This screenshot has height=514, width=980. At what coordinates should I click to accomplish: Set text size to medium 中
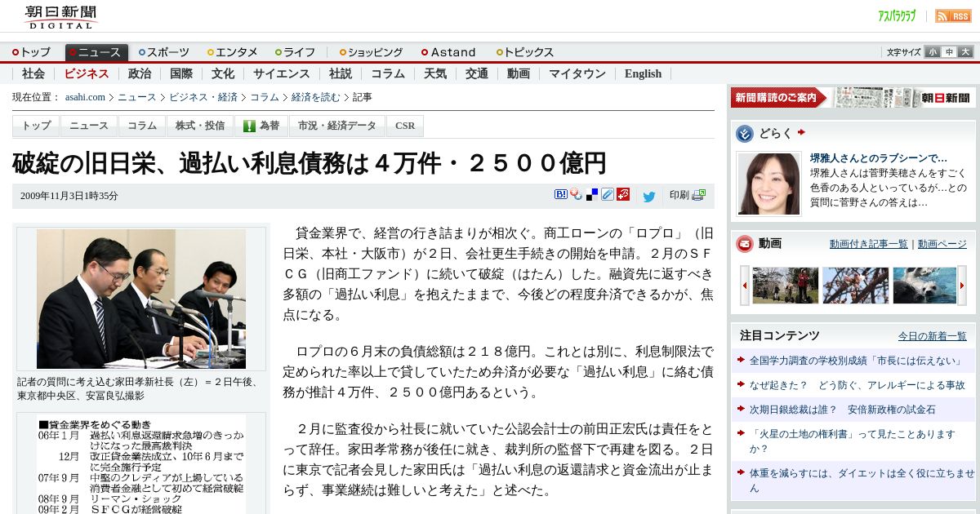coord(949,51)
